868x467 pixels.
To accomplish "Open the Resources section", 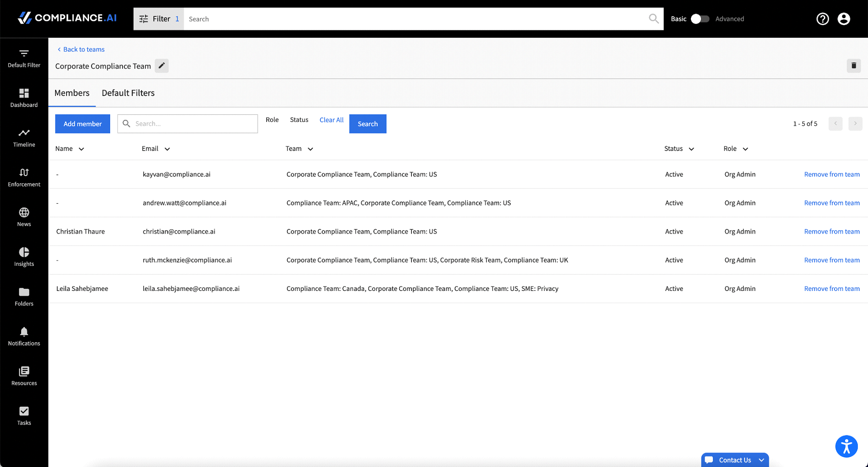I will [24, 375].
